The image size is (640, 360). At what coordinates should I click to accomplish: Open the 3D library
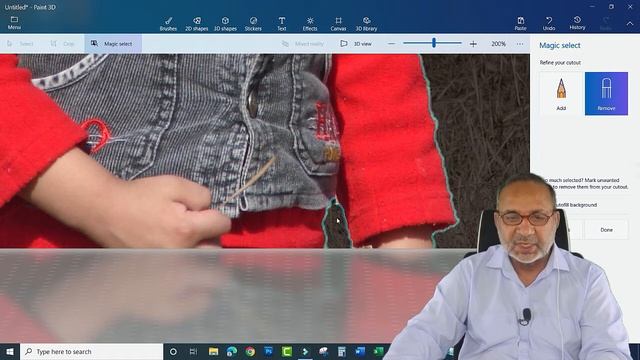[x=366, y=24]
